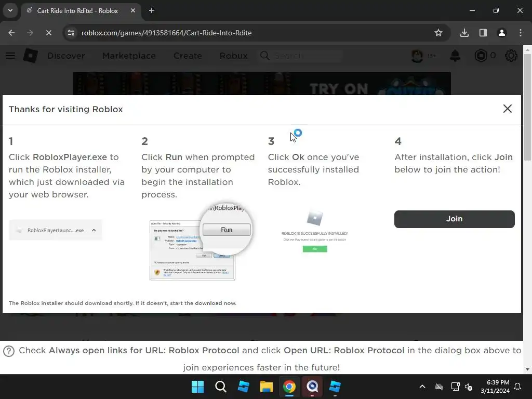Image resolution: width=532 pixels, height=399 pixels.
Task: Click the Roblox logo home icon
Action: (30, 56)
